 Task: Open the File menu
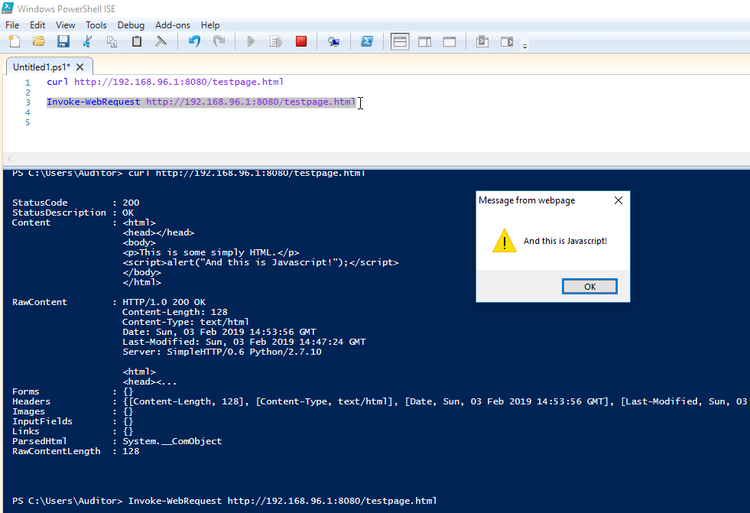click(12, 25)
